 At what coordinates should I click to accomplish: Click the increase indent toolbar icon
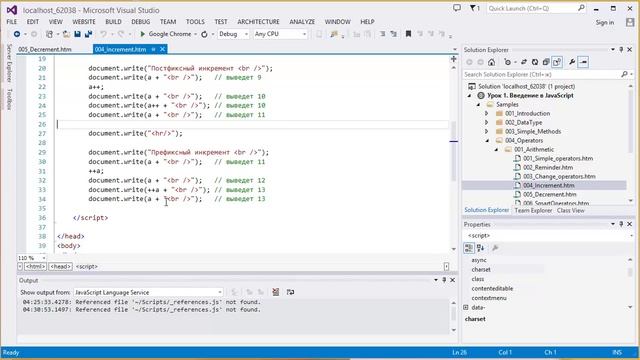tap(393, 34)
